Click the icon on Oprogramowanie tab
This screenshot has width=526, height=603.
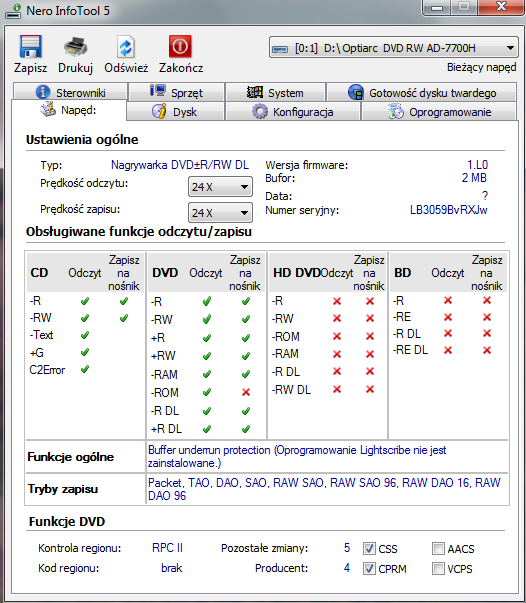point(396,112)
